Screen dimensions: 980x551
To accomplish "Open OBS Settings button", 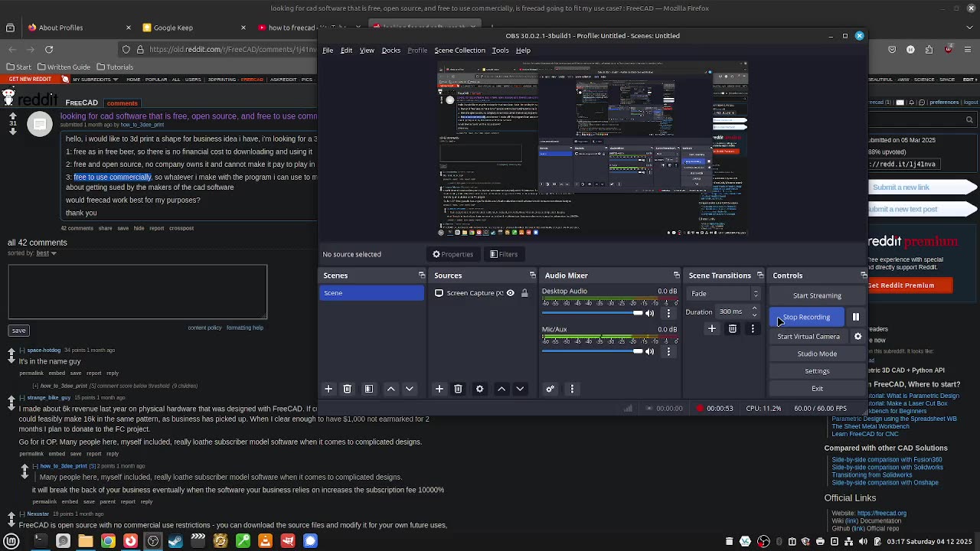I will coord(817,371).
